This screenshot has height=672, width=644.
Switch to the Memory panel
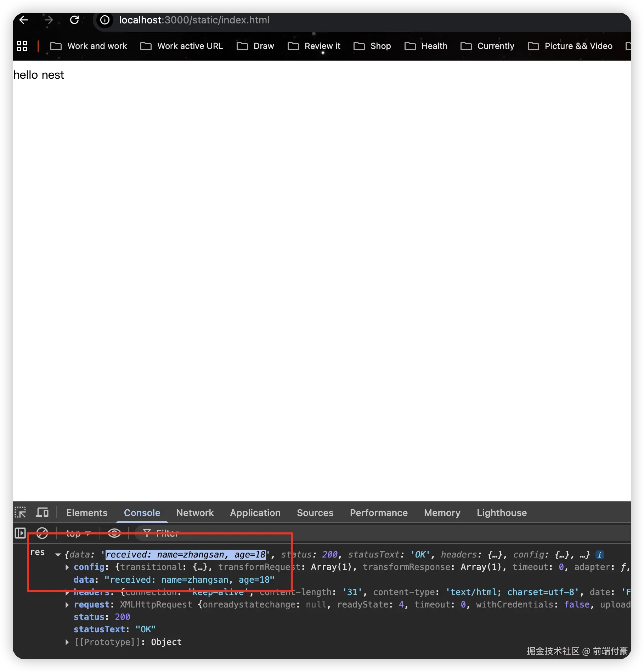(x=442, y=513)
